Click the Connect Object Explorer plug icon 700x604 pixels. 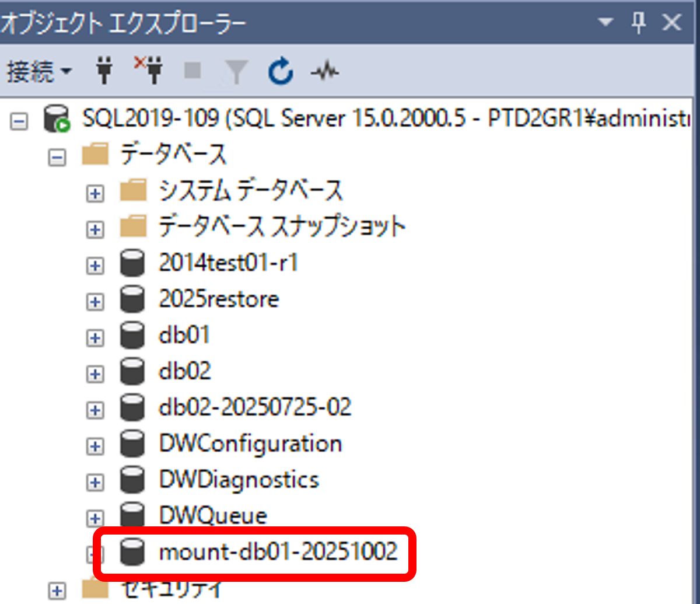coord(103,72)
